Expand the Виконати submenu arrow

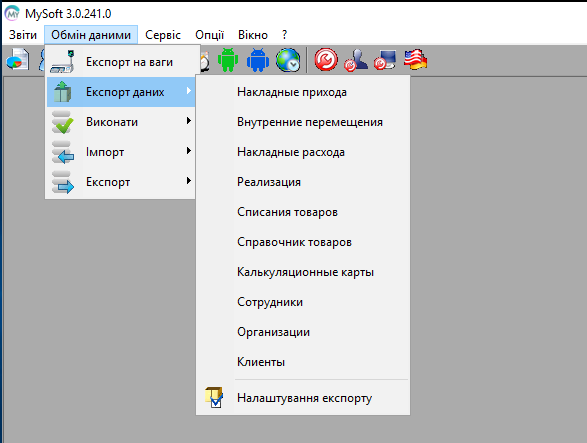click(x=189, y=121)
